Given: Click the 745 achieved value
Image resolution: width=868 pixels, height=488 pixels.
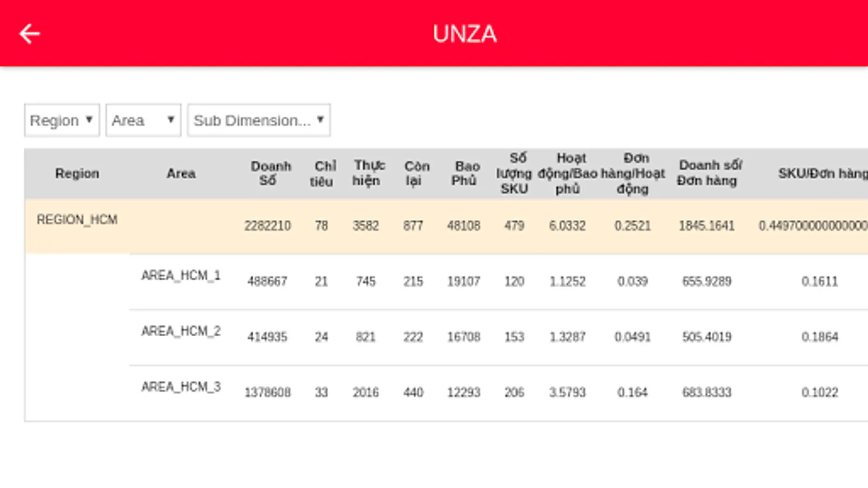Looking at the screenshot, I should pyautogui.click(x=366, y=281).
